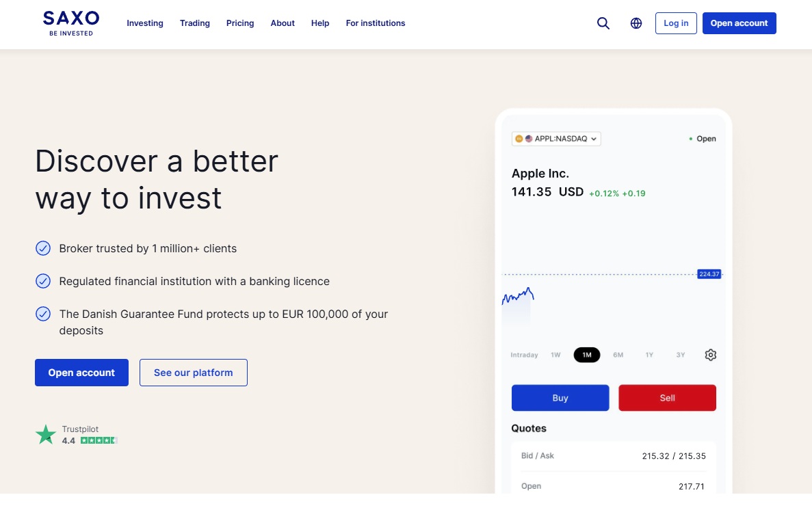
Task: Click the red Sell button
Action: tap(667, 398)
